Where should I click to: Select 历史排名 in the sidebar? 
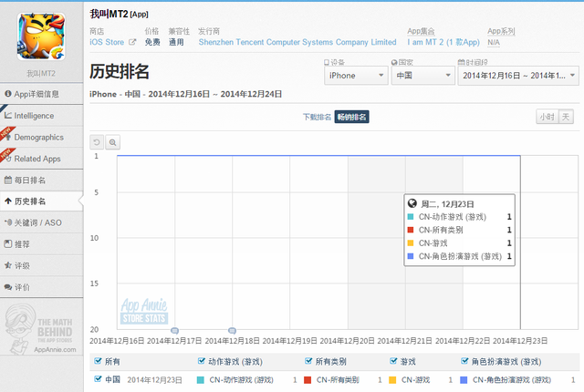point(41,201)
